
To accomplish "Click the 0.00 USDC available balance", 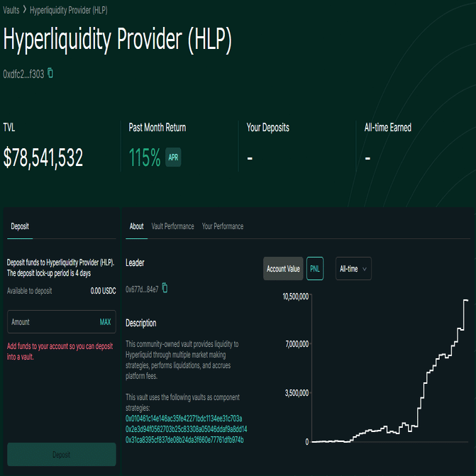I will [103, 291].
